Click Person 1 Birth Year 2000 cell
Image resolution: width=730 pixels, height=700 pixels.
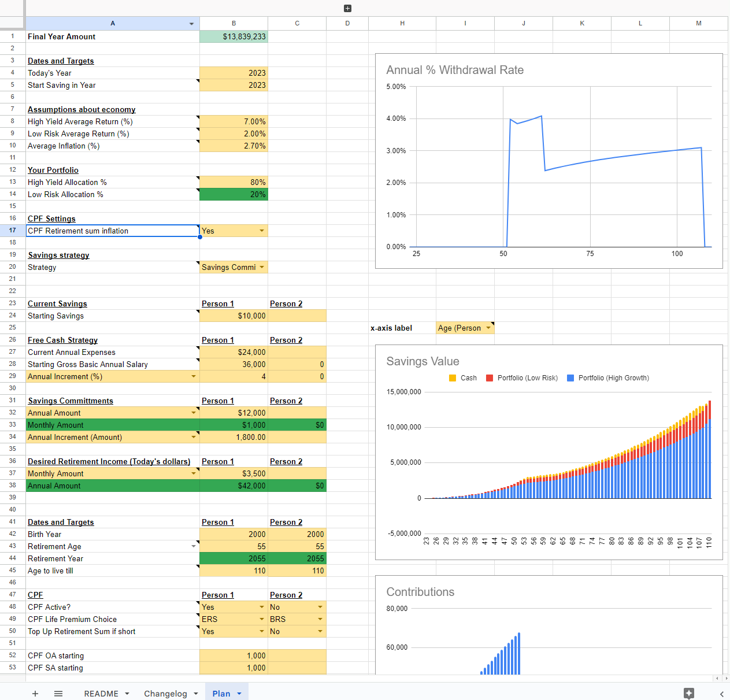click(x=234, y=534)
